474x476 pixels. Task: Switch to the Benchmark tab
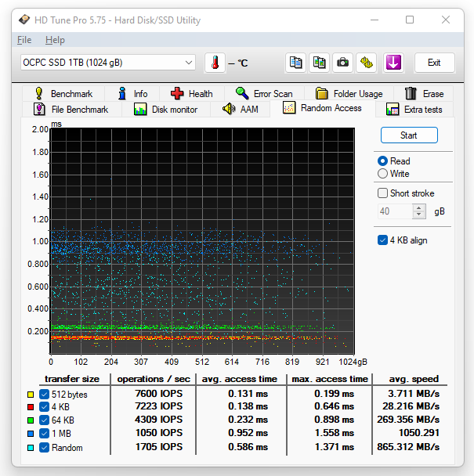pos(63,93)
